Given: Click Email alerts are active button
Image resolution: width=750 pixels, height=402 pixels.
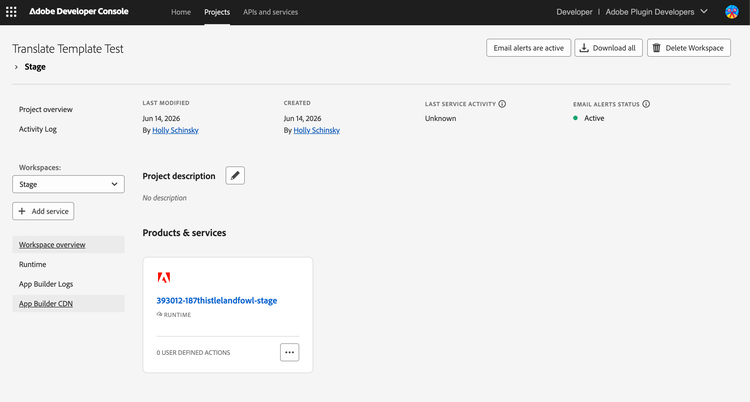Looking at the screenshot, I should [529, 48].
